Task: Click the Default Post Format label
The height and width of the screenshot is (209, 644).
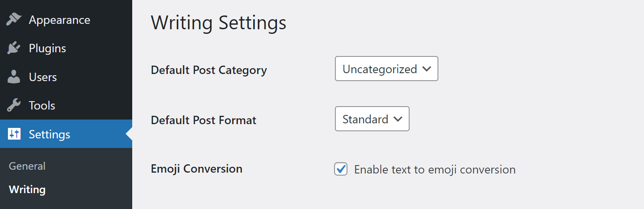Action: click(x=204, y=120)
